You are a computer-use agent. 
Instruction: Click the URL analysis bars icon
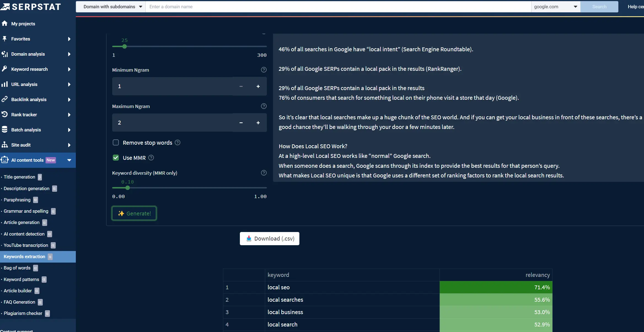[x=4, y=84]
